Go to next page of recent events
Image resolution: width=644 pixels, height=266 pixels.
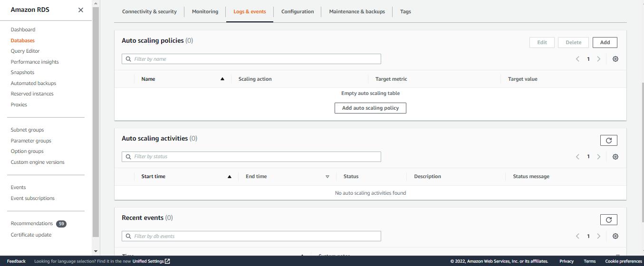(x=599, y=236)
